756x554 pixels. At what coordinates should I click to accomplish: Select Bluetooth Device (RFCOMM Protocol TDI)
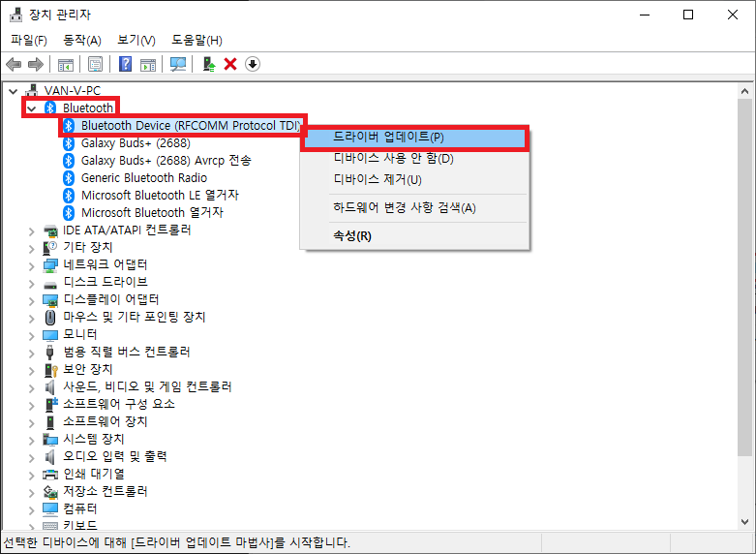tap(190, 126)
